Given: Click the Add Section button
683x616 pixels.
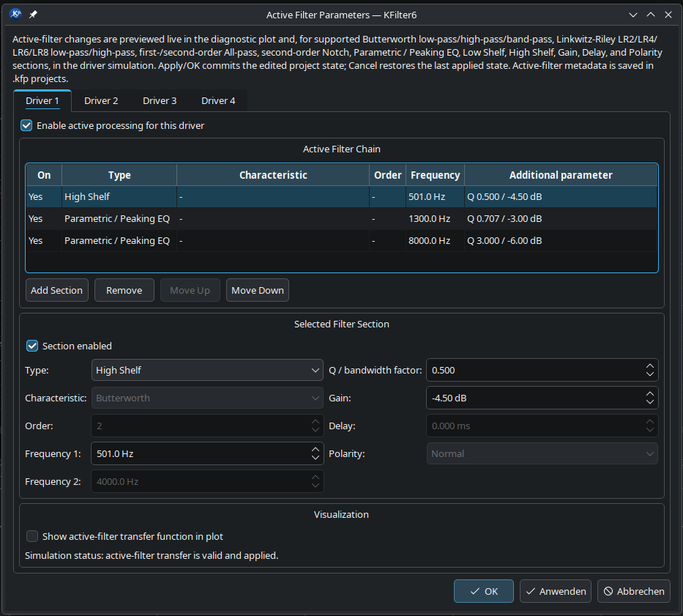Looking at the screenshot, I should [x=56, y=290].
